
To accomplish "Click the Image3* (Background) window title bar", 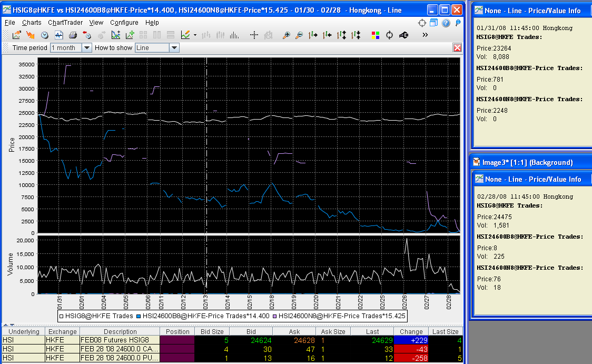I will point(531,162).
